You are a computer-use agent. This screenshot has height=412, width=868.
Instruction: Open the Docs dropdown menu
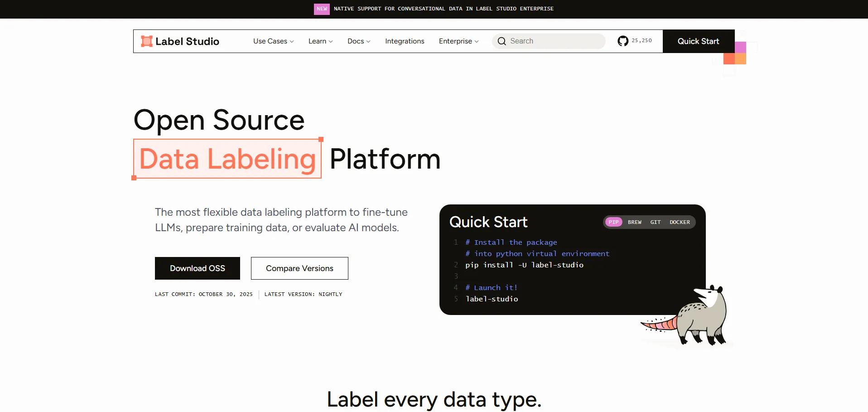click(x=358, y=41)
